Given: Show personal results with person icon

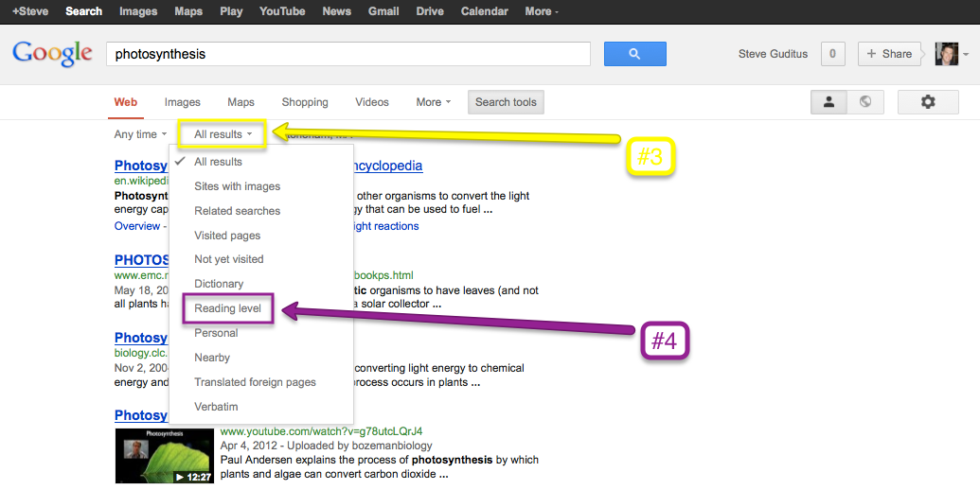Looking at the screenshot, I should click(829, 102).
